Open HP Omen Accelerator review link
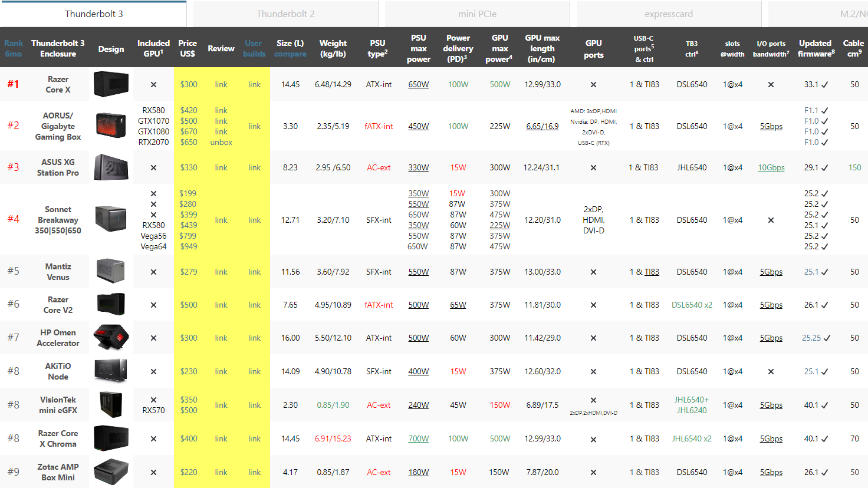Image resolution: width=868 pixels, height=488 pixels. 221,338
